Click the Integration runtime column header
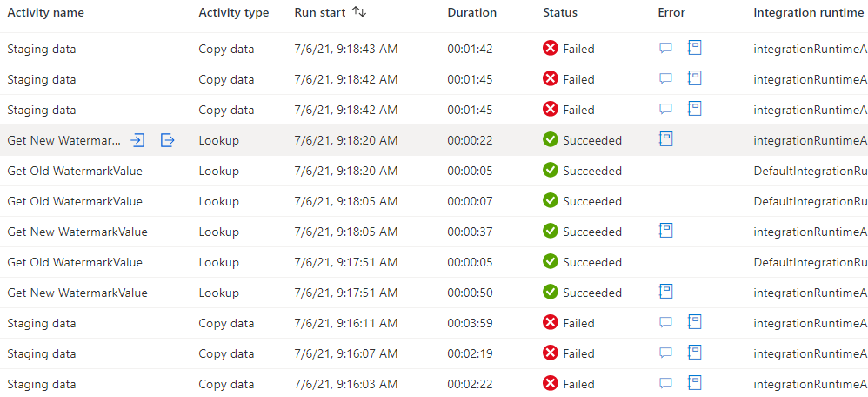 point(808,13)
